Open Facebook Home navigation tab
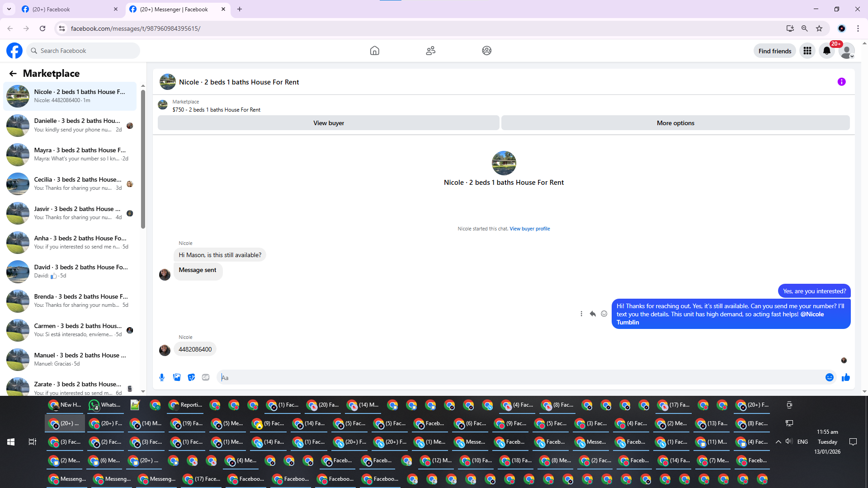Viewport: 868px width, 488px height. [x=374, y=51]
